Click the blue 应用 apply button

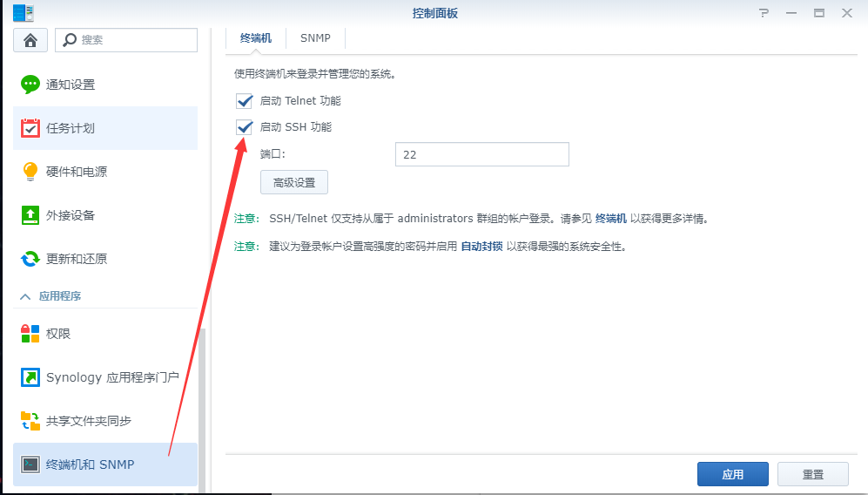click(x=733, y=474)
